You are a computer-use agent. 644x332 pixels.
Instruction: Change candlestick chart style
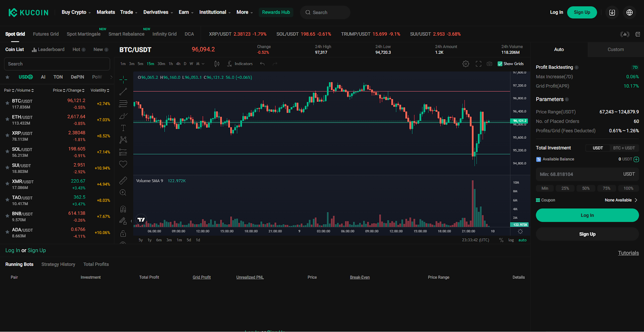(x=217, y=64)
